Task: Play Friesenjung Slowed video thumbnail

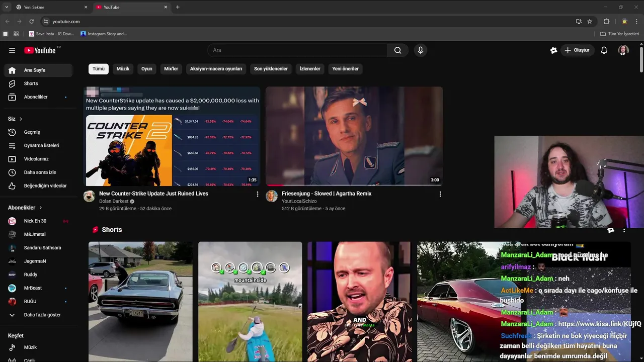Action: click(354, 136)
